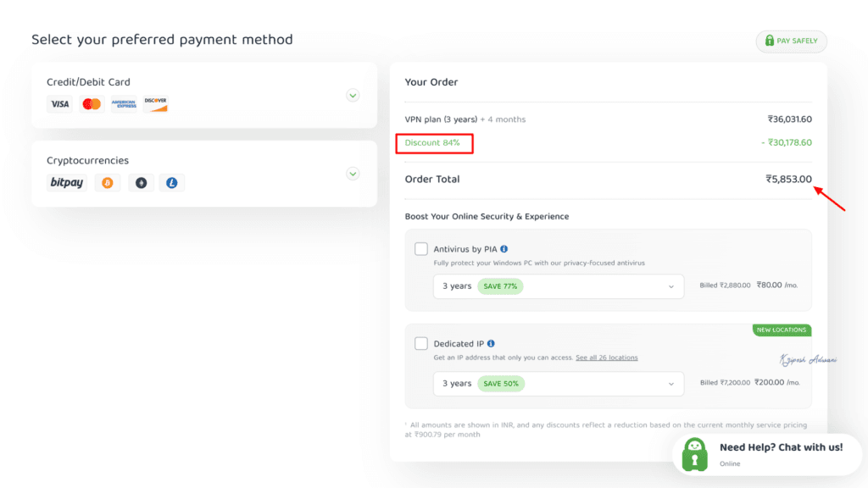Click the Pay Safely badge
This screenshot has width=868, height=488.
(792, 41)
